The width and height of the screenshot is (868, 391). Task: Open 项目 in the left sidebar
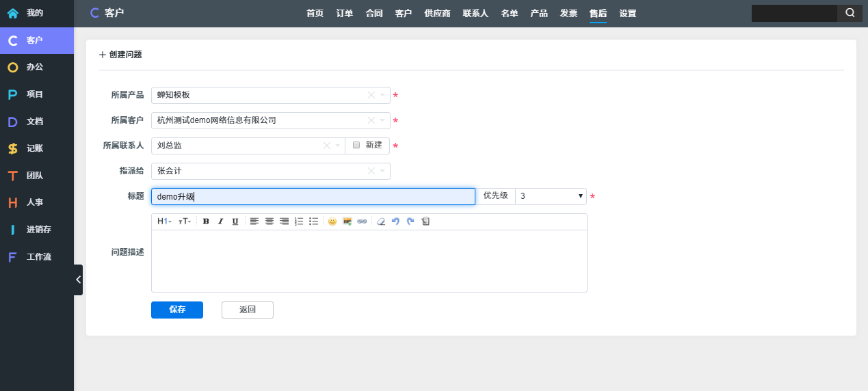pos(34,94)
